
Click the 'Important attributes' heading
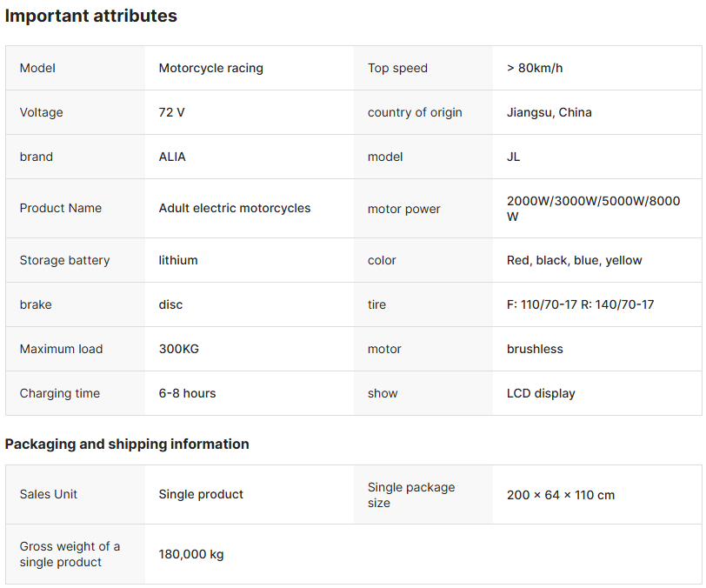pos(91,16)
